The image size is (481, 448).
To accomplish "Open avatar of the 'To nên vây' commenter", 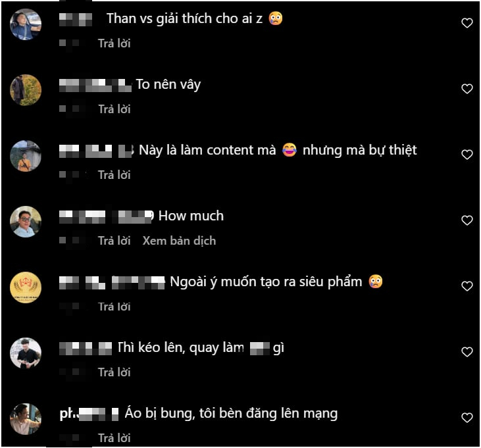I will click(26, 90).
